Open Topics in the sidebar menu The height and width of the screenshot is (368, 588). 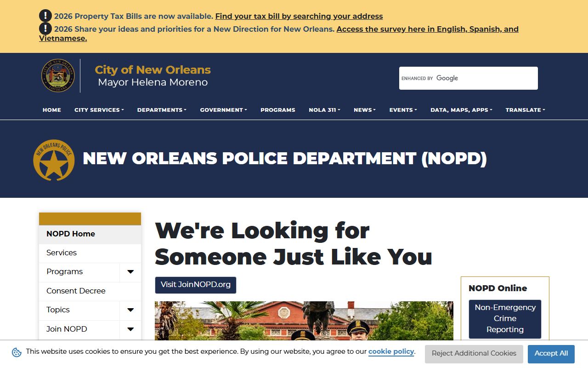pos(79,310)
